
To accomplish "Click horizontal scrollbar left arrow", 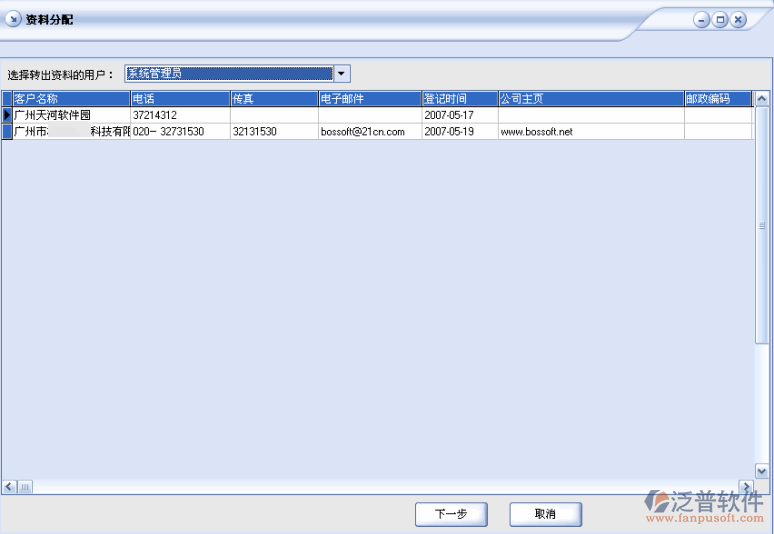I will click(x=9, y=487).
